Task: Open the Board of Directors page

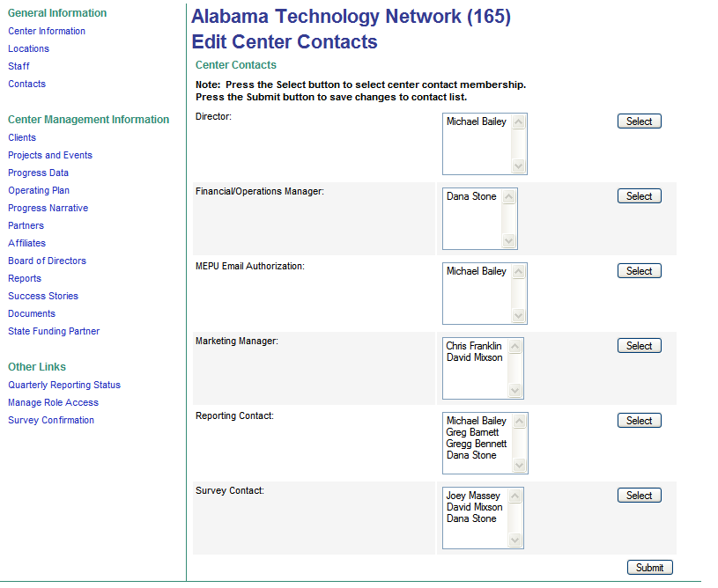Action: tap(47, 261)
